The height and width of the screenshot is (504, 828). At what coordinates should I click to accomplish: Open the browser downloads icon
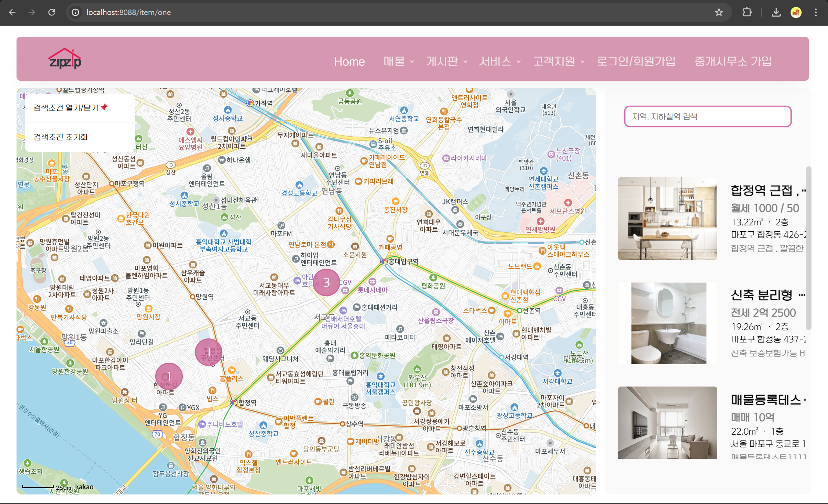click(776, 12)
